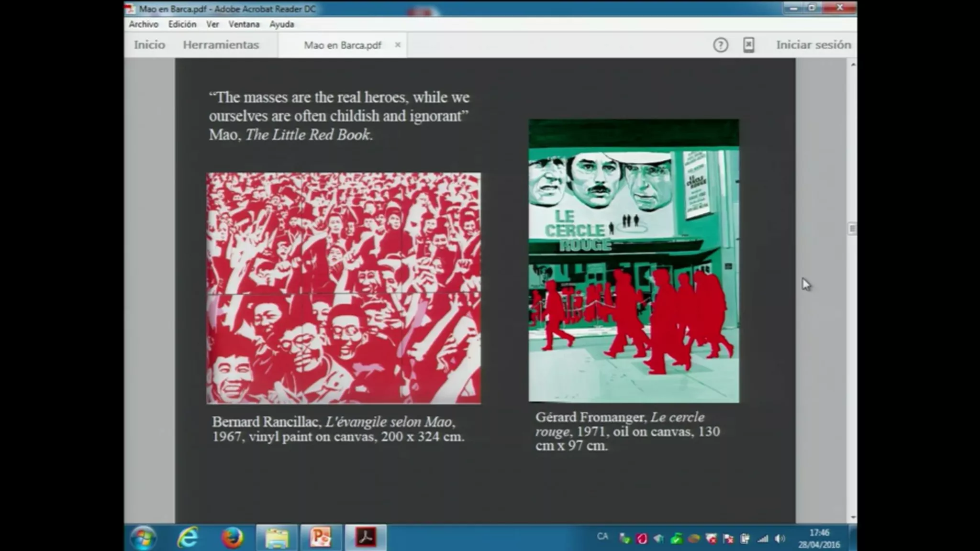
Task: Click the red antivirus tray icon
Action: [x=642, y=539]
